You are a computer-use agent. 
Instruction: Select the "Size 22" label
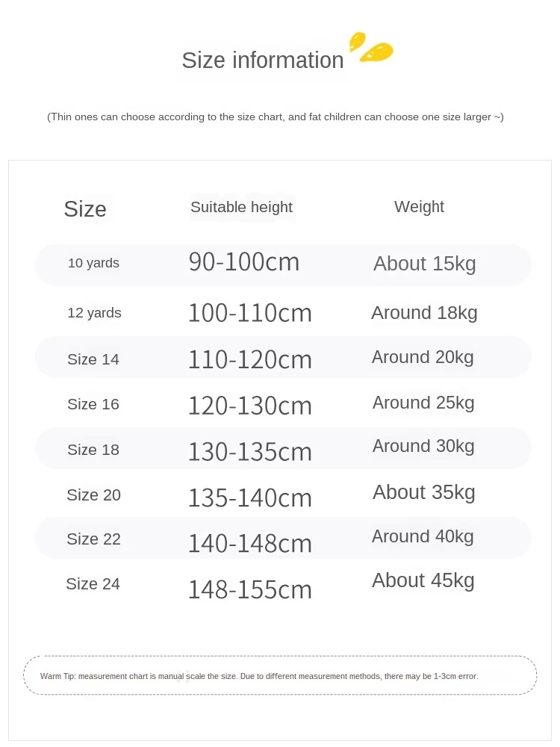93,539
